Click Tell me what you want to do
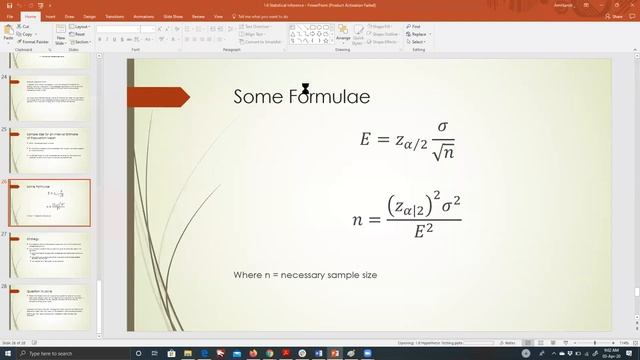Image resolution: width=640 pixels, height=360 pixels. coord(260,17)
